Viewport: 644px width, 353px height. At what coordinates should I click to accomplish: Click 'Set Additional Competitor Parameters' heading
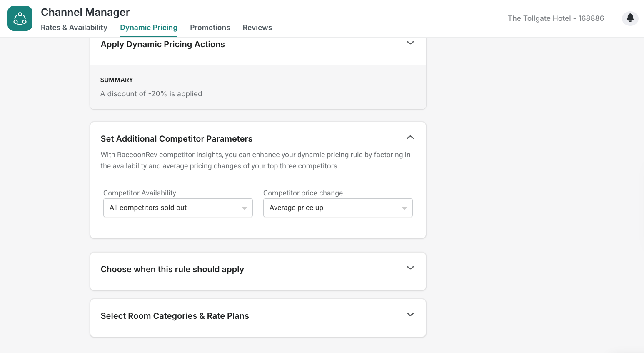177,139
